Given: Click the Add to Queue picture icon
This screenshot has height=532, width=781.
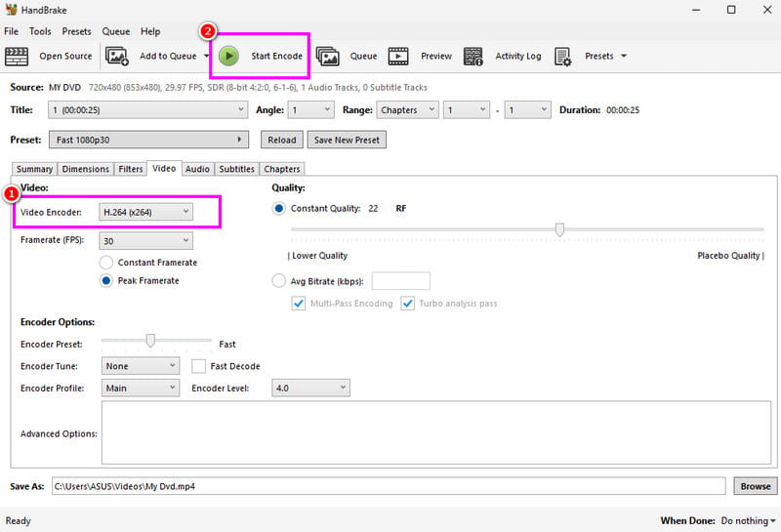Looking at the screenshot, I should [117, 57].
